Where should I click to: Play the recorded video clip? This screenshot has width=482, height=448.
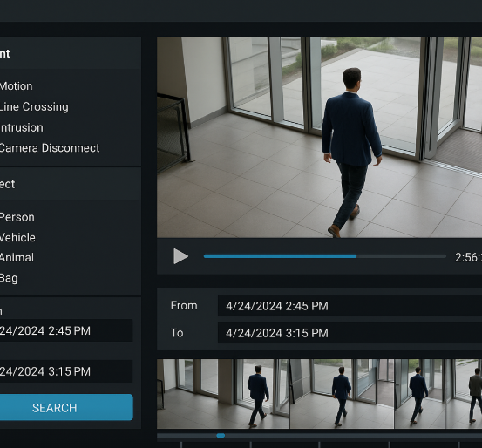tap(180, 256)
